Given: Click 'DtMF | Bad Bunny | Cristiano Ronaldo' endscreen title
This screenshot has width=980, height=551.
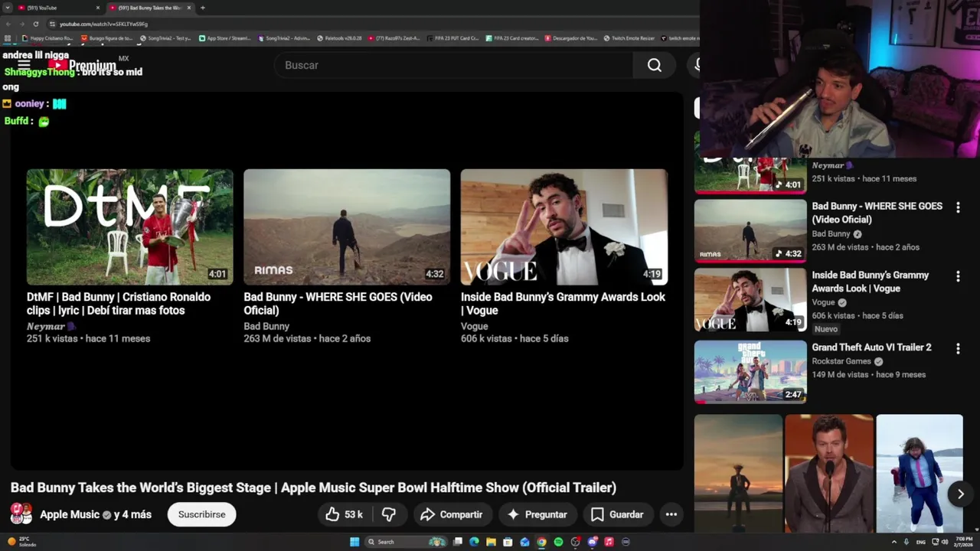Looking at the screenshot, I should [x=119, y=304].
